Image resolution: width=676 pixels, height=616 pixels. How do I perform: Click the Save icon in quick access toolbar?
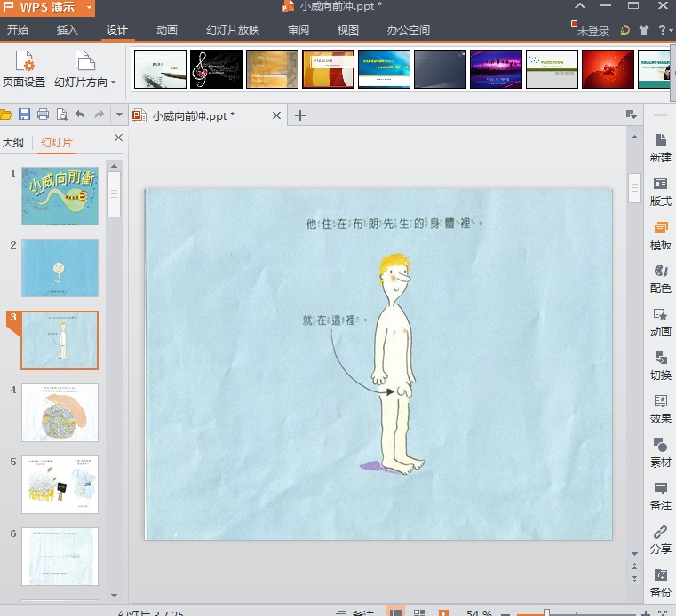(24, 115)
